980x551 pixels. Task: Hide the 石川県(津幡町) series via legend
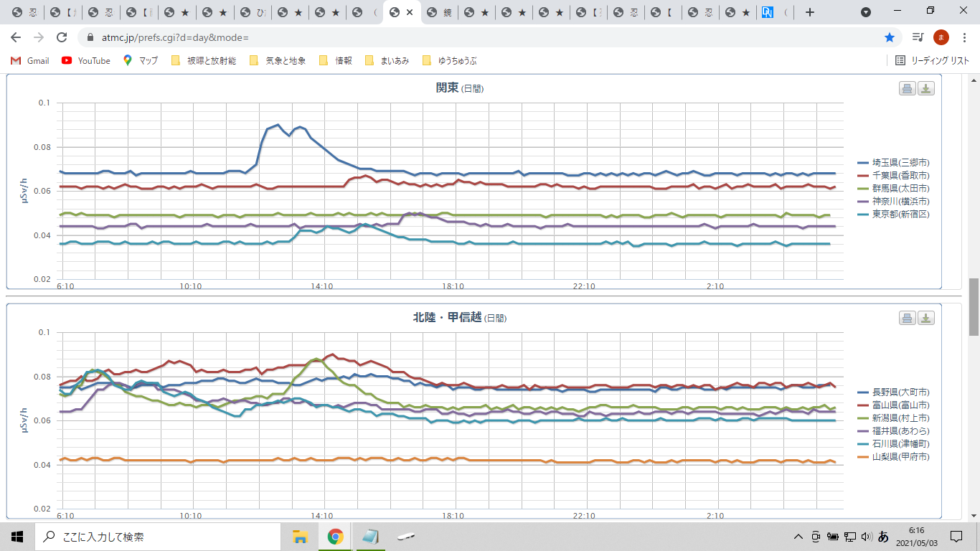894,443
